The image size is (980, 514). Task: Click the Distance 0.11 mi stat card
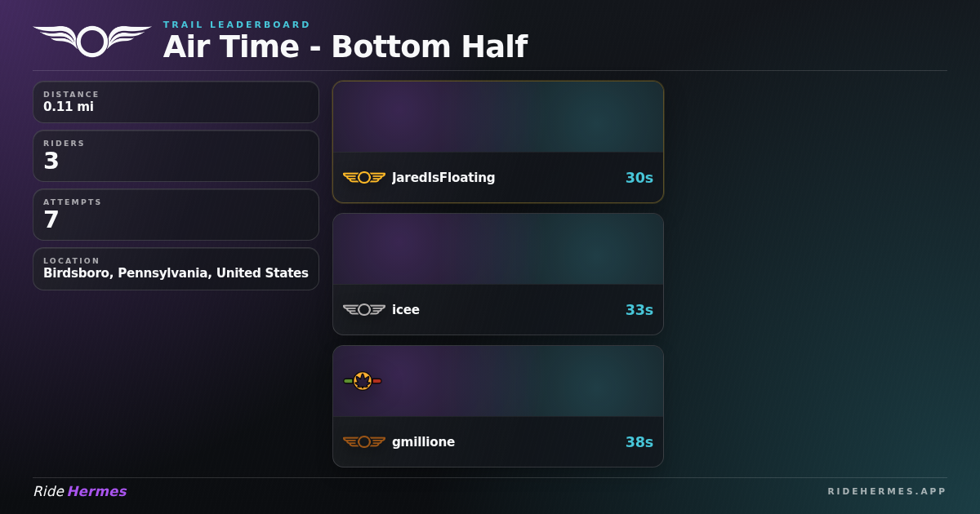176,102
